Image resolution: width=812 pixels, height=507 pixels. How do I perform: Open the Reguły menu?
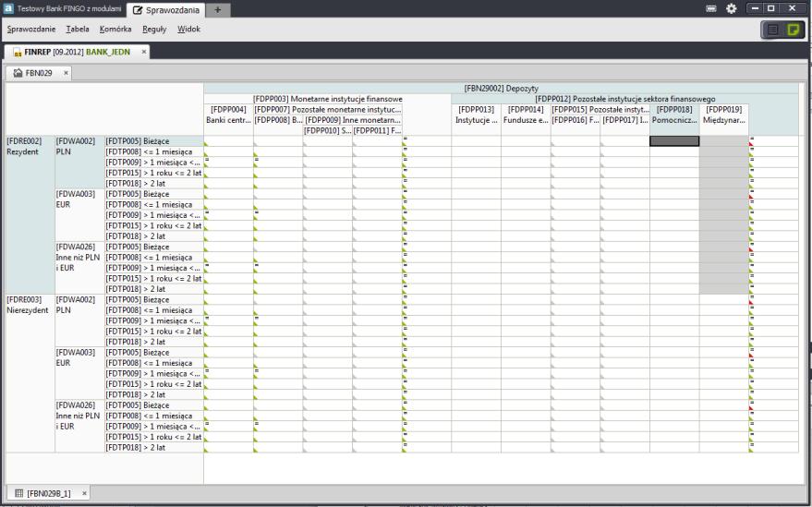pos(154,29)
